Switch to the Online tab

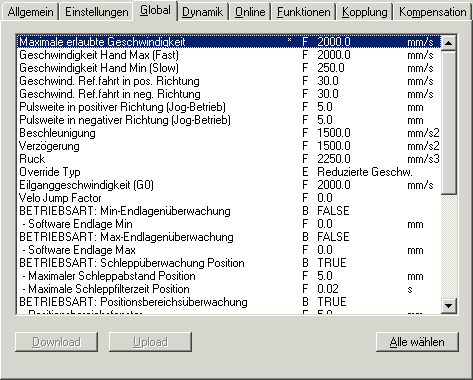pyautogui.click(x=250, y=12)
